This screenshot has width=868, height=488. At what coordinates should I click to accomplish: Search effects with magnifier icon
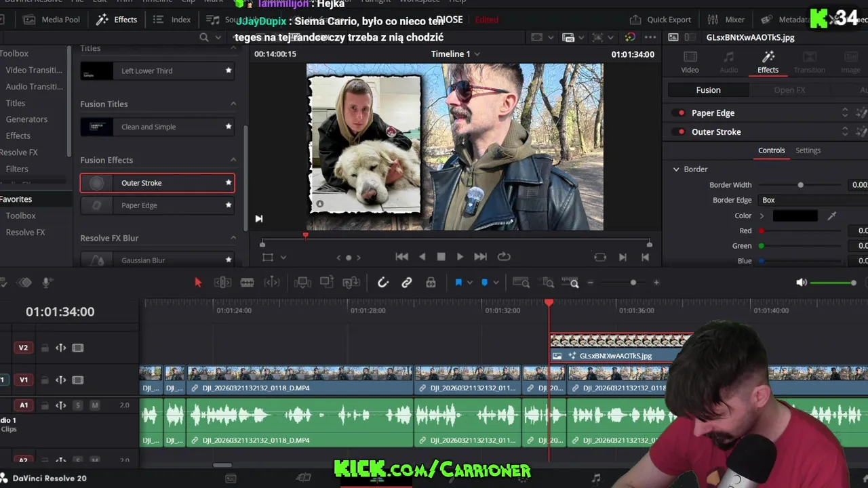click(204, 37)
